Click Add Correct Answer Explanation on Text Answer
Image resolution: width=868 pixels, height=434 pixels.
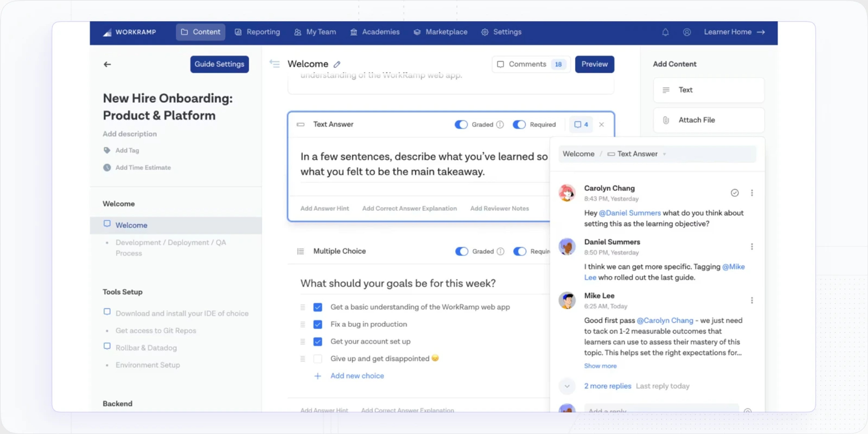click(x=409, y=209)
